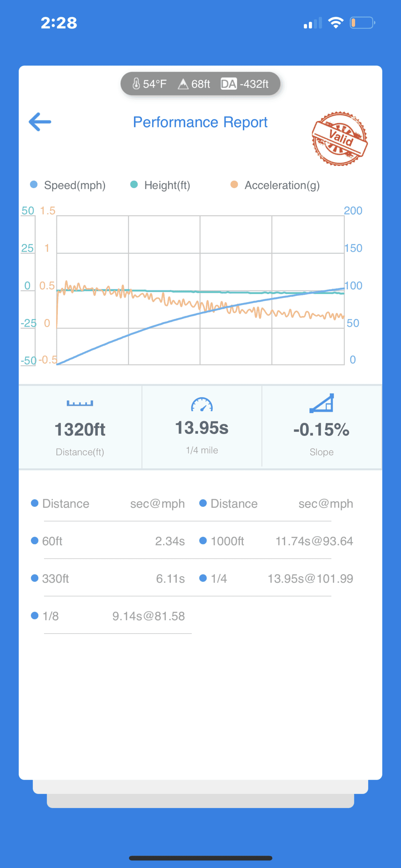Tap the slope incline icon

coord(322,403)
